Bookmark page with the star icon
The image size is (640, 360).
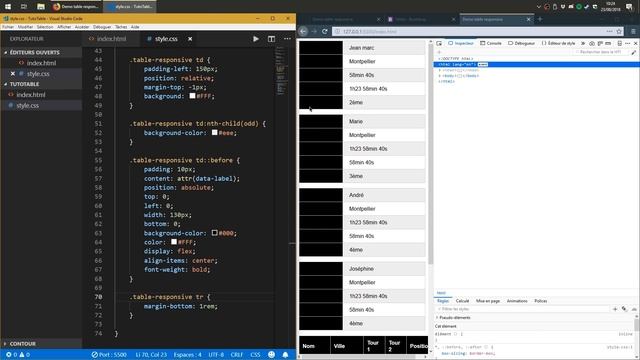click(x=619, y=31)
